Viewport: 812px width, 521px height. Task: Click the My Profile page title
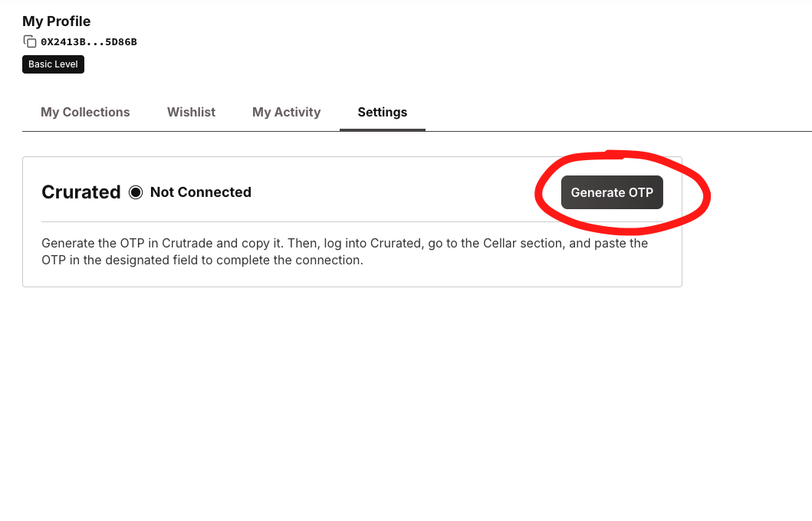tap(57, 21)
